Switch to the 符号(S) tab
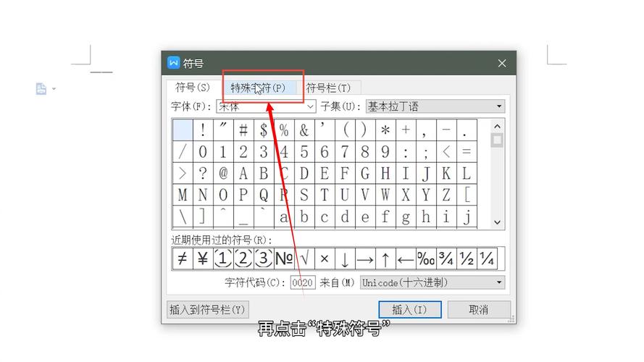 tap(192, 88)
